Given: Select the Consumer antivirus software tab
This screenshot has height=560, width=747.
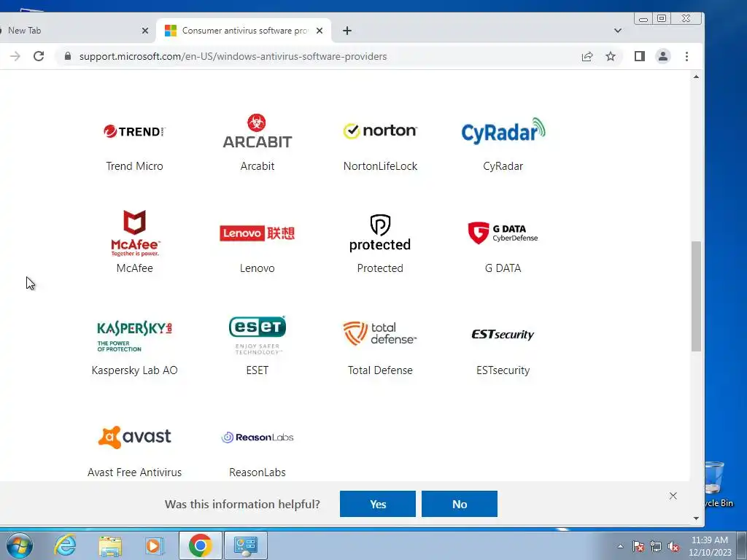Looking at the screenshot, I should click(x=244, y=31).
